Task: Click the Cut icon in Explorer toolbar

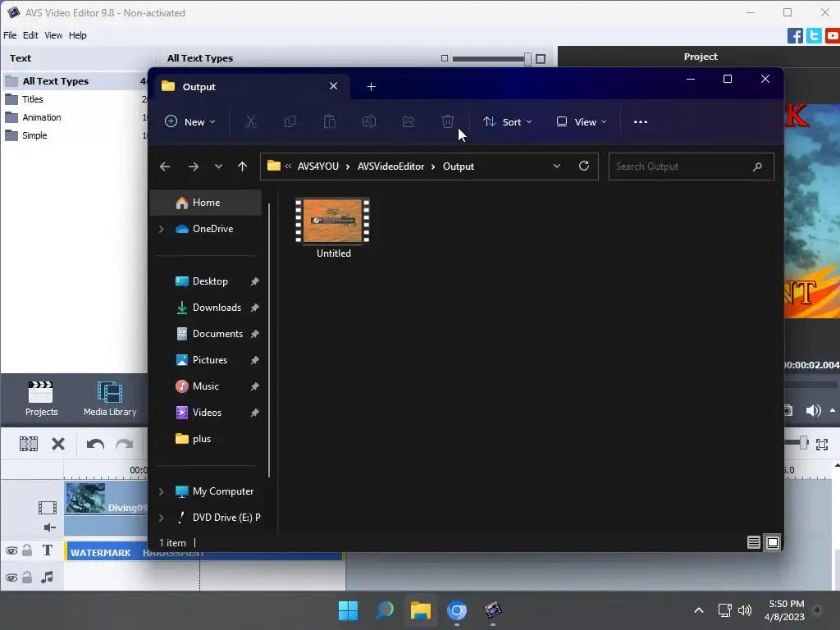Action: (x=251, y=121)
